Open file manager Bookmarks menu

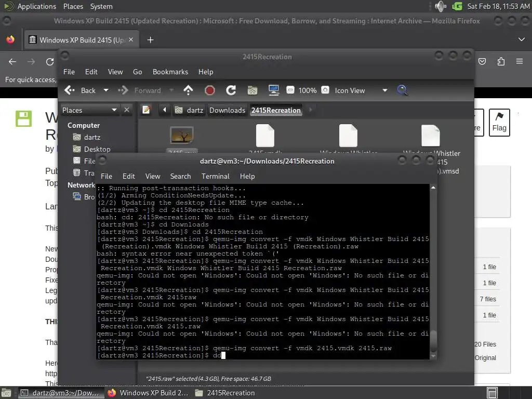click(170, 72)
